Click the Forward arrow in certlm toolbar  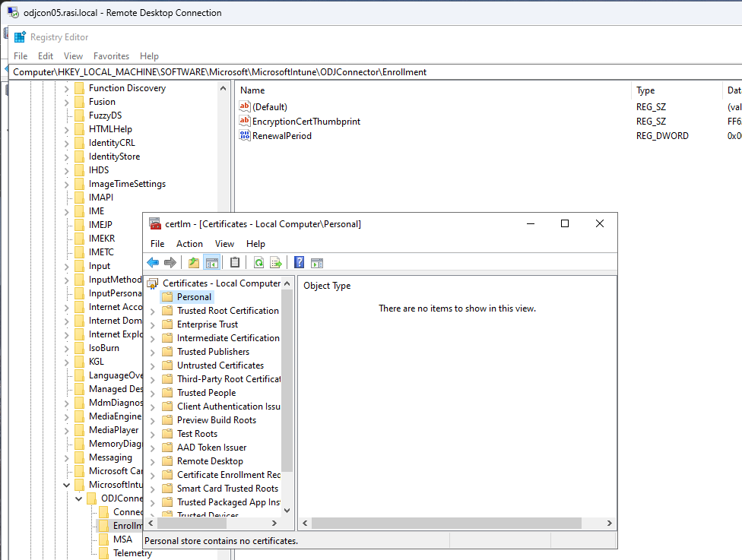click(170, 262)
